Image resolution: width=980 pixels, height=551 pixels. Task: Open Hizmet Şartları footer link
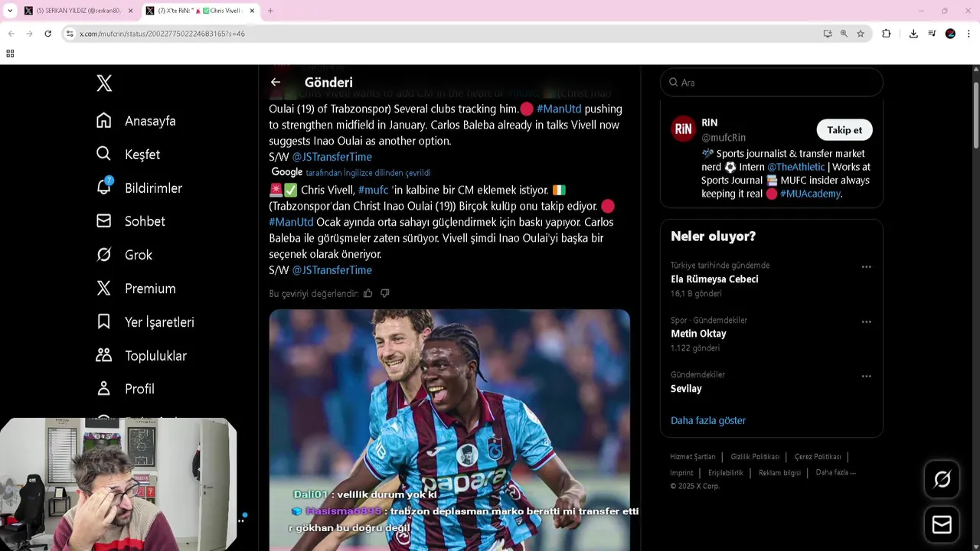[693, 457]
